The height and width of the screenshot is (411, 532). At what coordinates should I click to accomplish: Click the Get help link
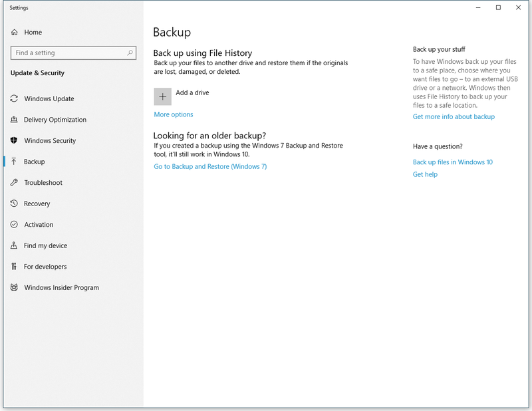point(425,174)
